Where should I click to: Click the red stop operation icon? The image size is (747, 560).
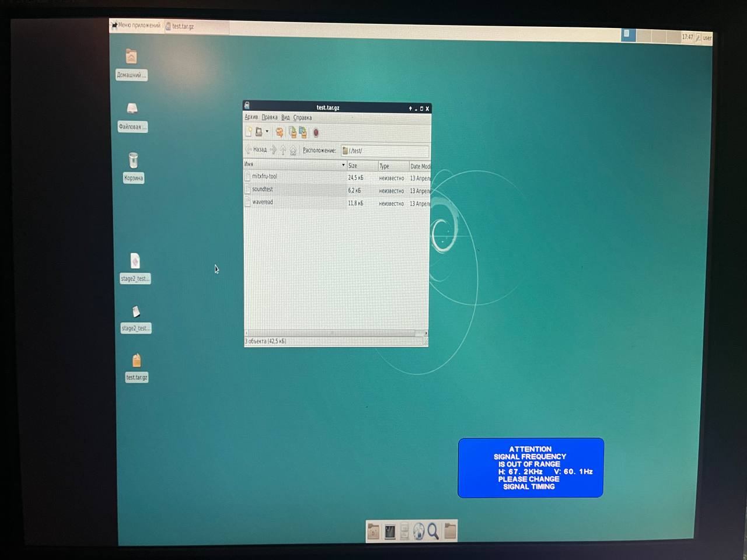tap(316, 133)
